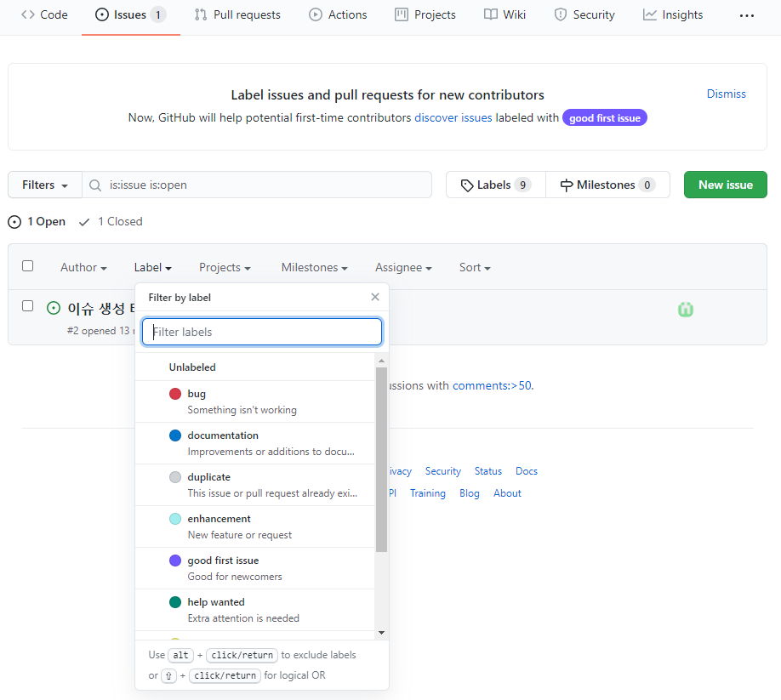Open the Labels page button
This screenshot has height=700, width=781.
[x=496, y=185]
